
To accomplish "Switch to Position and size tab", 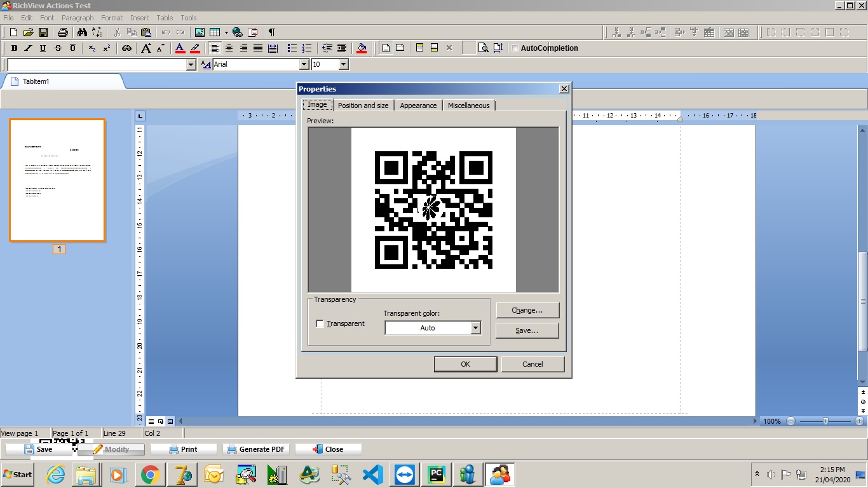I will (x=363, y=105).
